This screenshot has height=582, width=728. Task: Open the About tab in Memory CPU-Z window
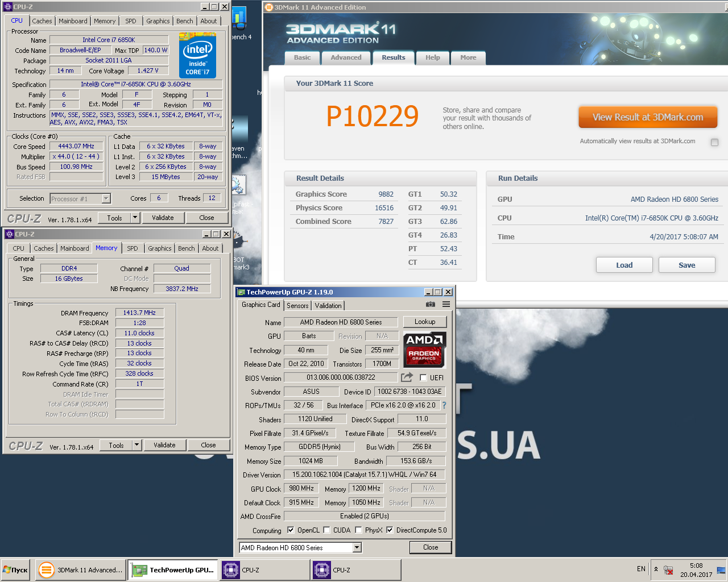click(x=210, y=248)
